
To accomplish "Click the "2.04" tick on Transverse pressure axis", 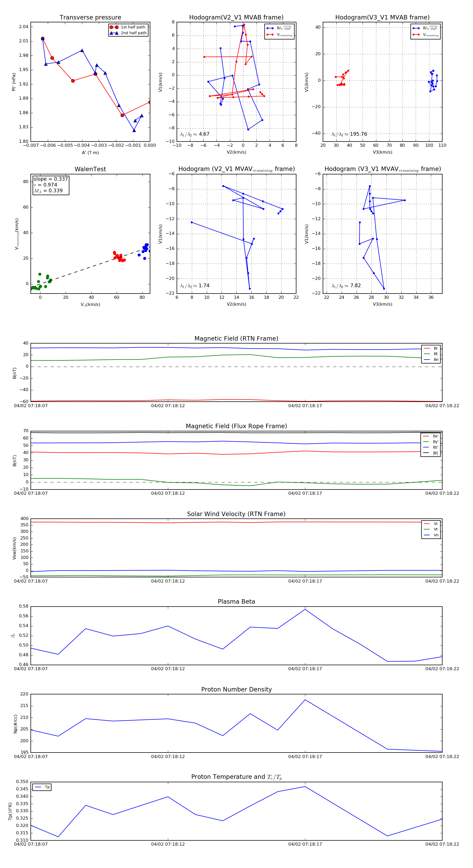I will tap(24, 27).
